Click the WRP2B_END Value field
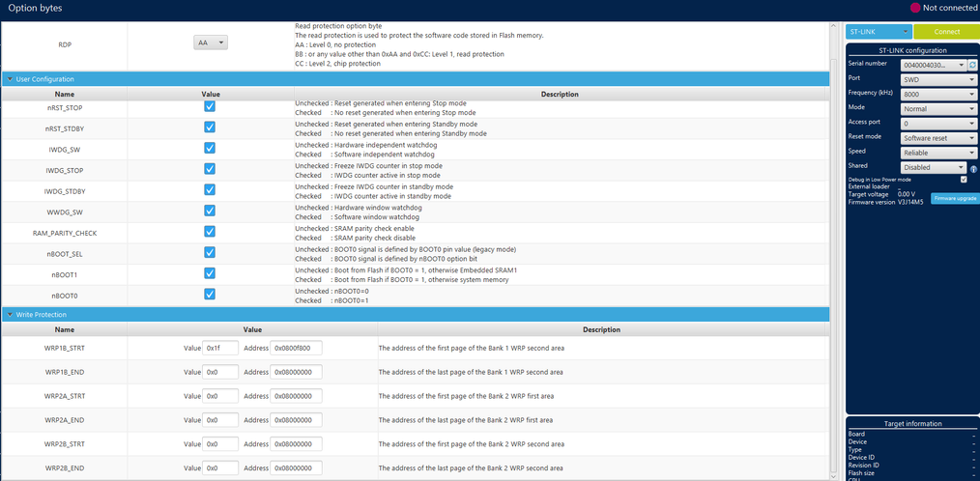980x481 pixels. pos(220,467)
